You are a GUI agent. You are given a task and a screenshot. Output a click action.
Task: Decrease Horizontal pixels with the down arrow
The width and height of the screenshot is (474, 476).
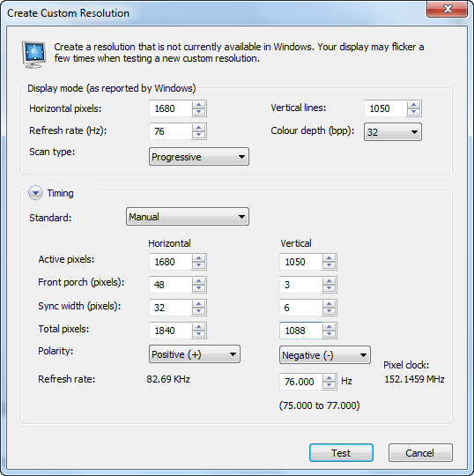(199, 112)
